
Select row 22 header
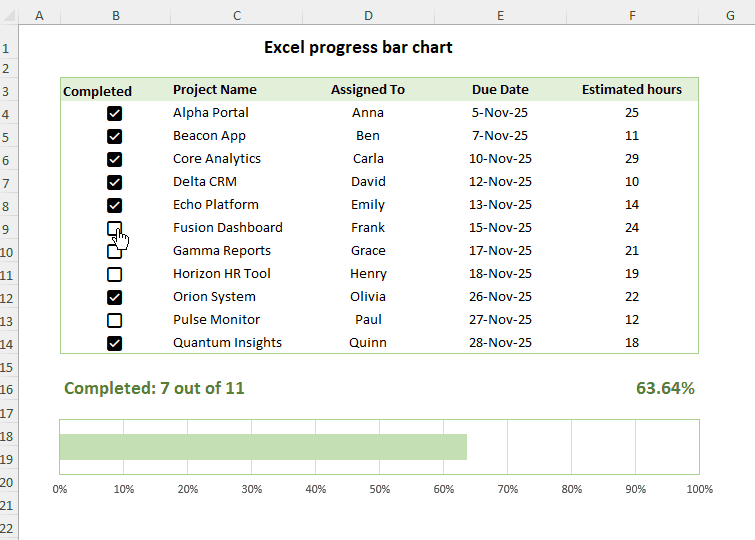pyautogui.click(x=9, y=528)
